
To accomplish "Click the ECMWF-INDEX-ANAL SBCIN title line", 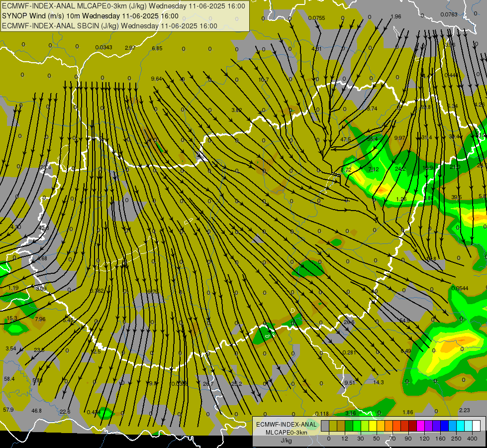I will pos(109,26).
